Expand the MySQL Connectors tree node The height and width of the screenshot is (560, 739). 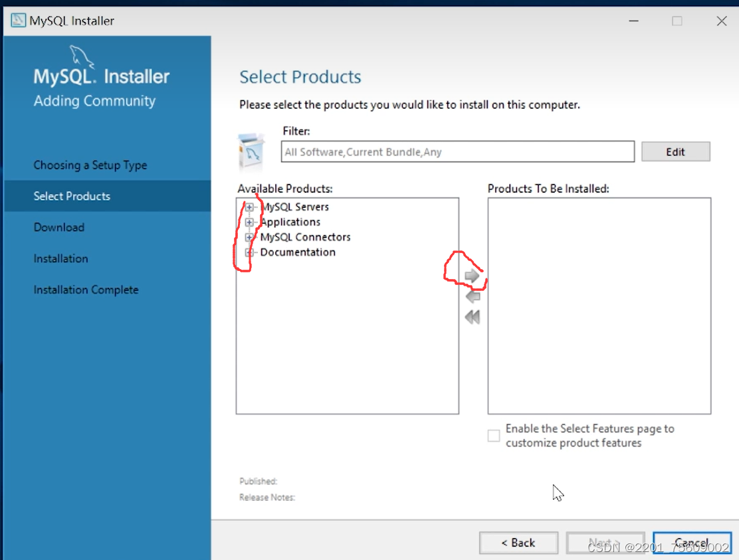point(249,237)
